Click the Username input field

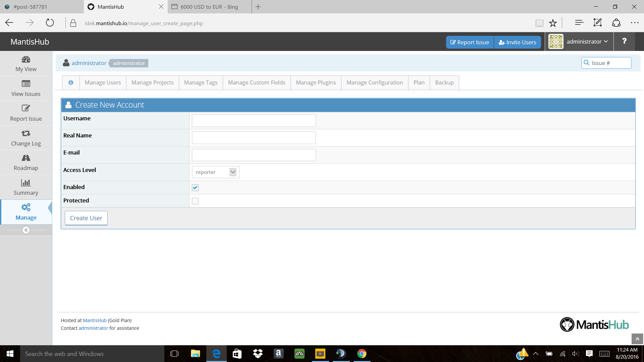254,121
